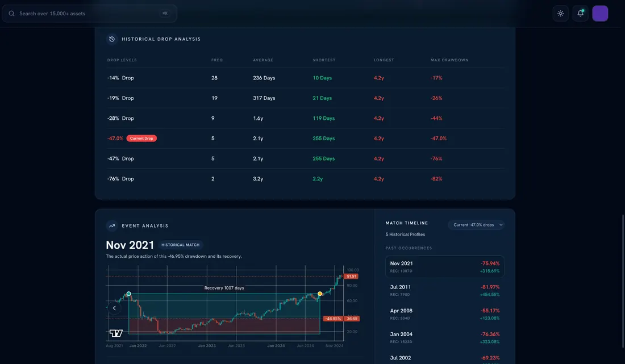Select the -28% Drop row label

(x=120, y=118)
